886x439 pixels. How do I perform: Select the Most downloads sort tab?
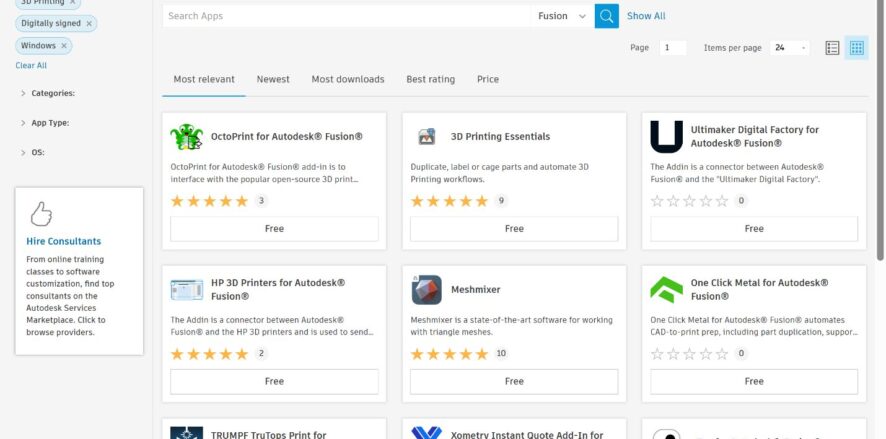click(348, 80)
